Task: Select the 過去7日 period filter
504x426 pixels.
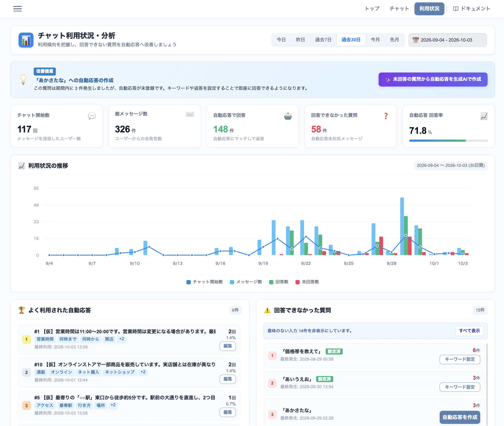Action: pyautogui.click(x=323, y=40)
